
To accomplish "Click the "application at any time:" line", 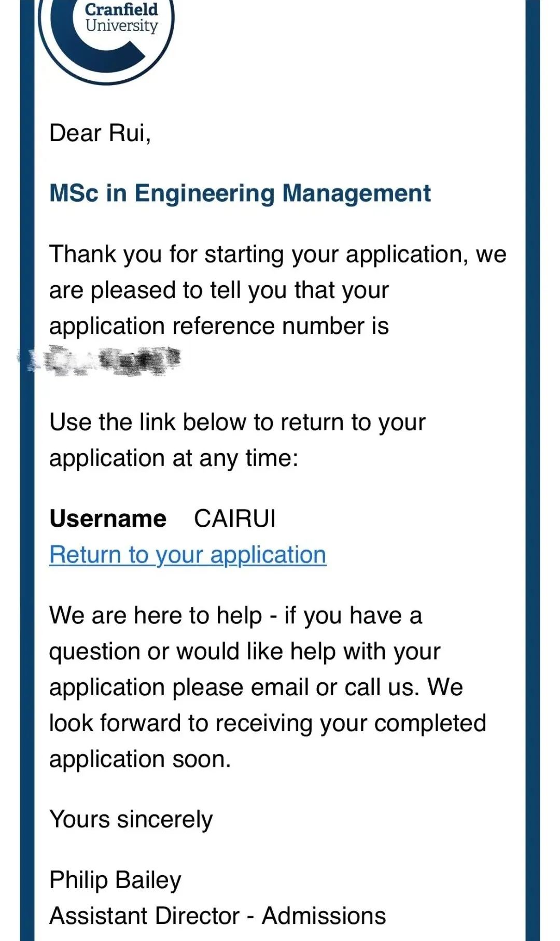I will (x=174, y=458).
